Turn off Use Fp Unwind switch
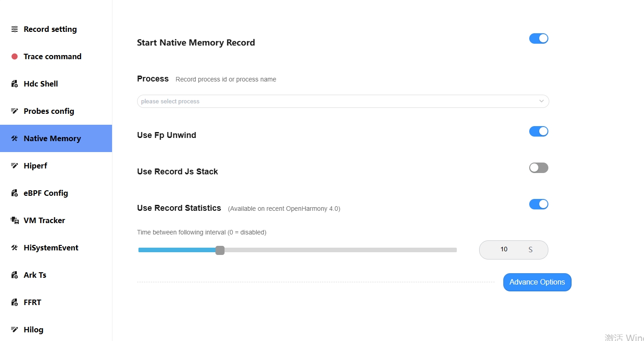Image resolution: width=644 pixels, height=341 pixels. 538,132
